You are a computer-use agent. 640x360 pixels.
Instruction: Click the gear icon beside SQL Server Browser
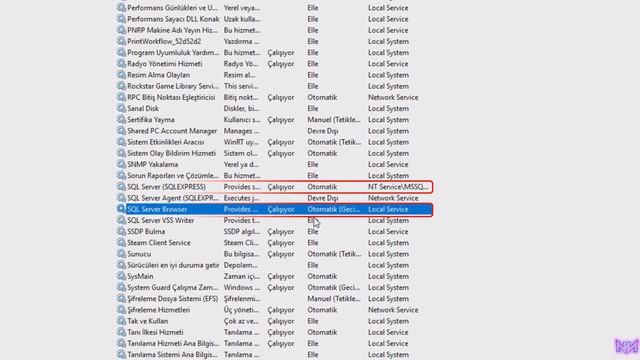pyautogui.click(x=121, y=209)
